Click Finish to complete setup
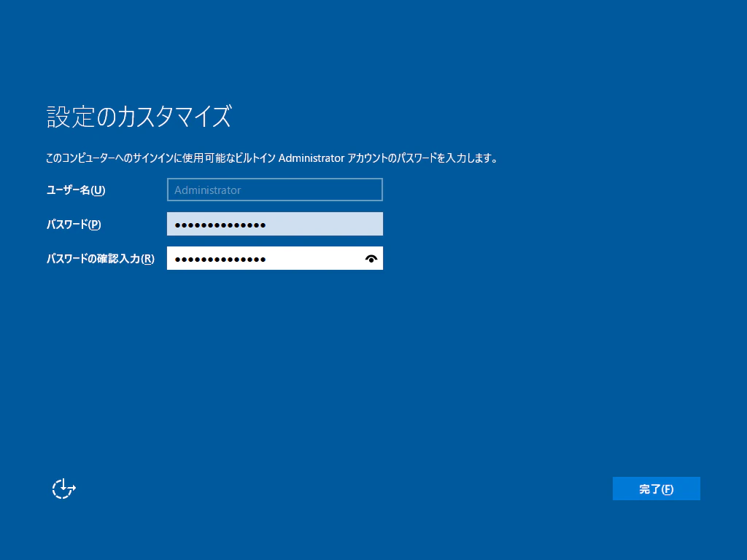Image resolution: width=747 pixels, height=560 pixels. (x=656, y=489)
